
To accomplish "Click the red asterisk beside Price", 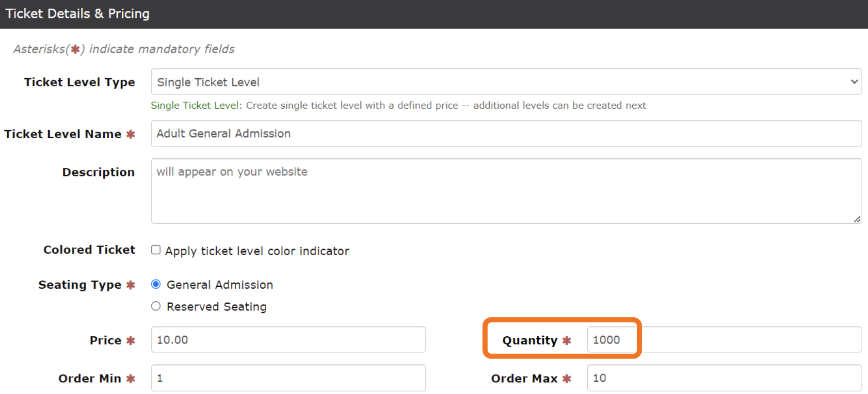I will click(130, 341).
